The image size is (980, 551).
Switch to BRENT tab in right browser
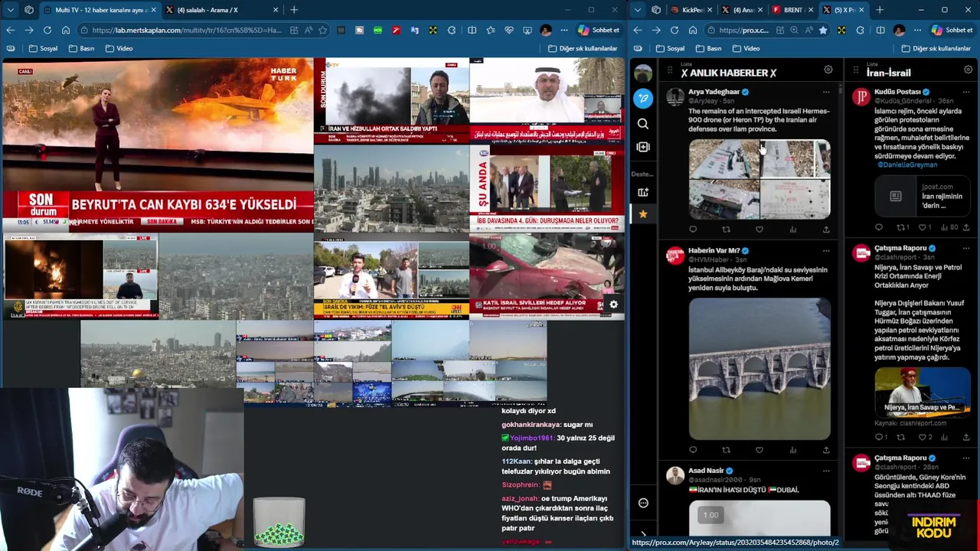[792, 10]
